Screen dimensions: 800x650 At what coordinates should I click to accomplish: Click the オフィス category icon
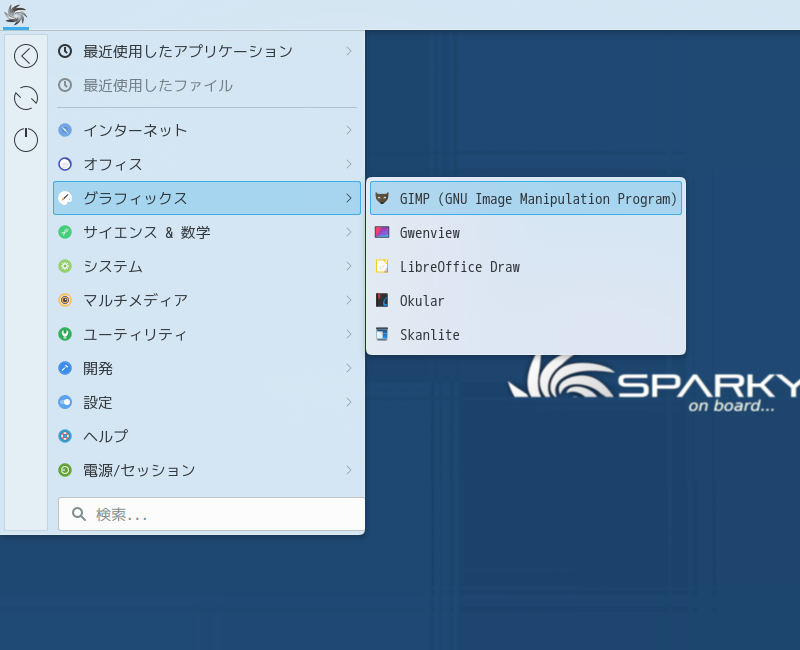65,164
